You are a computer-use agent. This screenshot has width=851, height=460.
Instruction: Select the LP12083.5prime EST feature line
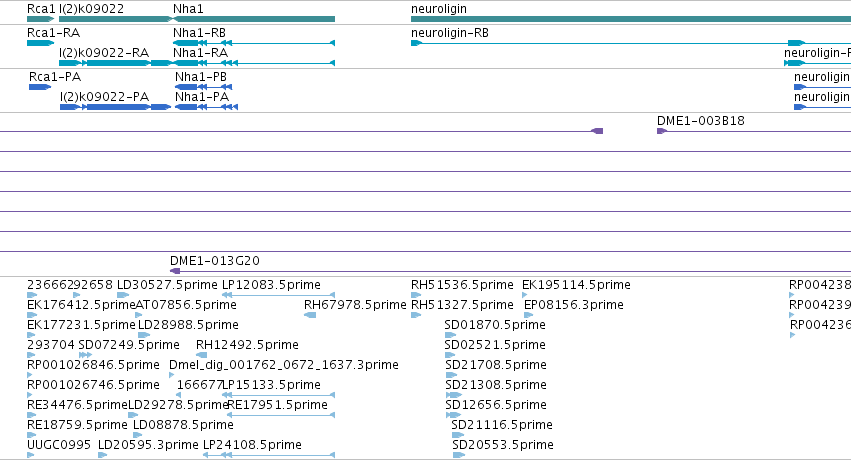point(278,295)
